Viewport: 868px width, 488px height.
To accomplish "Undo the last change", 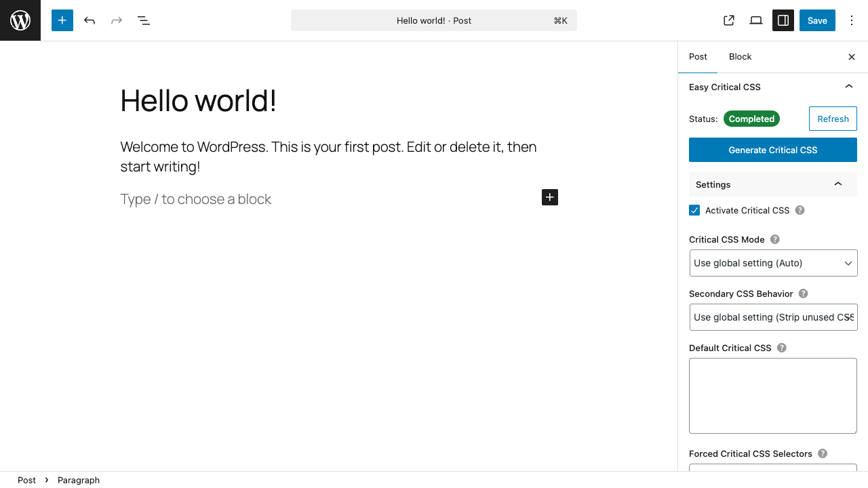I will point(89,20).
